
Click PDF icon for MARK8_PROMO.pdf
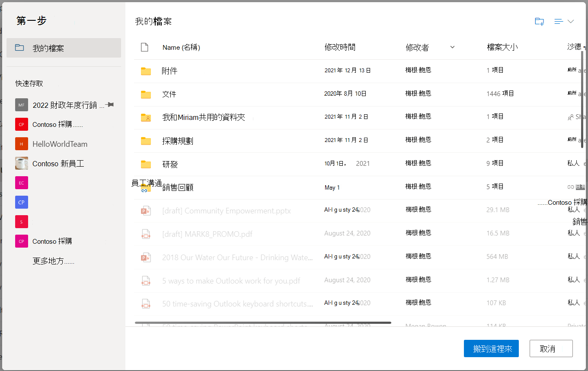tap(146, 234)
